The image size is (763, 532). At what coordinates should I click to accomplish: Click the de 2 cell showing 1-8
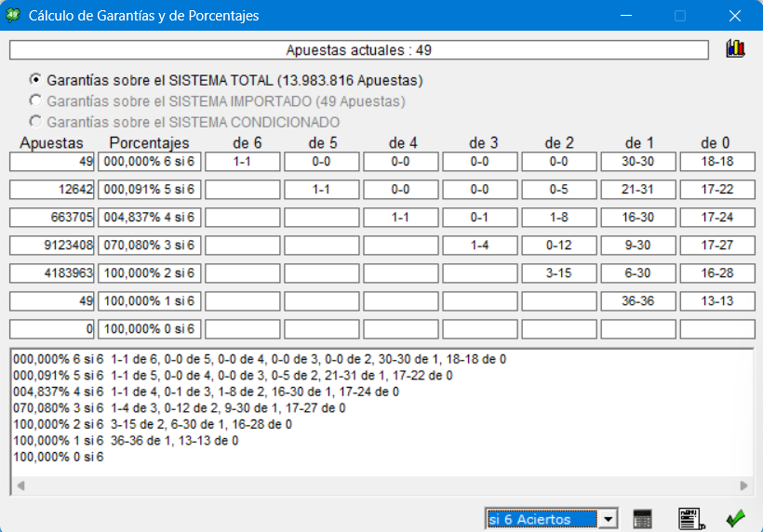(x=559, y=218)
